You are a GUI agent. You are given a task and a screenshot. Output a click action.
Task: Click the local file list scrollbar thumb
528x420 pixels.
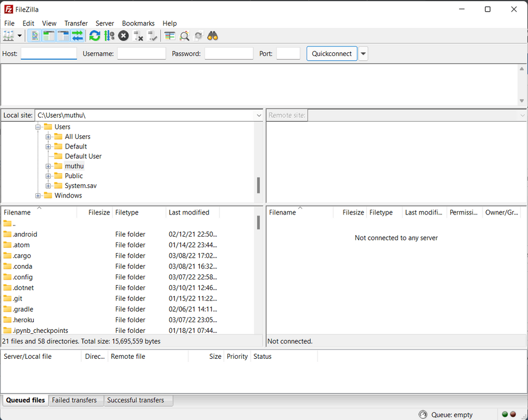click(258, 222)
